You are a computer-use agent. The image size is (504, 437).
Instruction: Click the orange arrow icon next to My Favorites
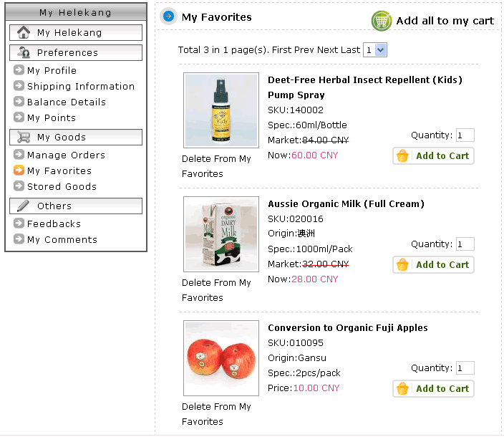19,171
